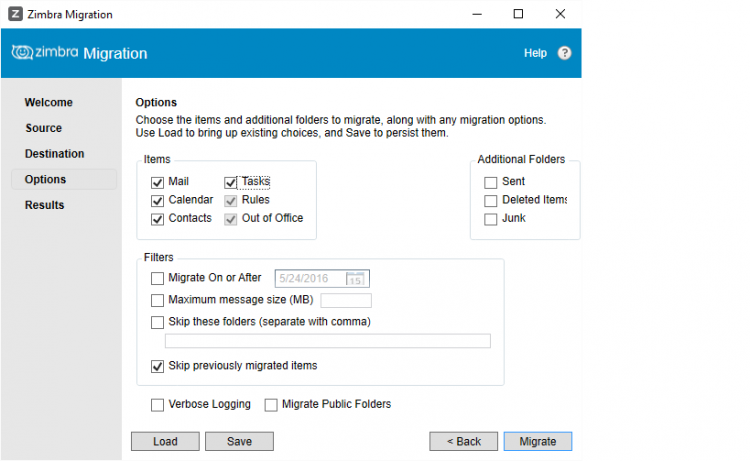Uncheck the Mail checkbox
The height and width of the screenshot is (461, 750).
point(157,183)
